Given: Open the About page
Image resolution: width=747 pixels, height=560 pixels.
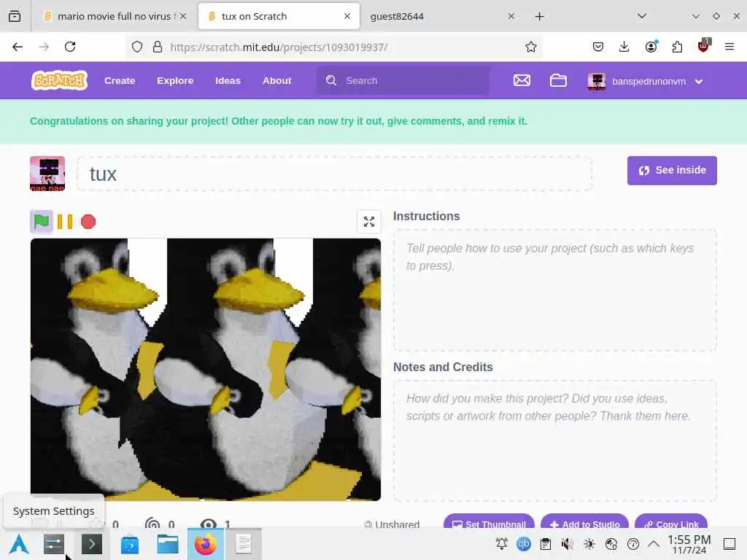Looking at the screenshot, I should coord(276,80).
